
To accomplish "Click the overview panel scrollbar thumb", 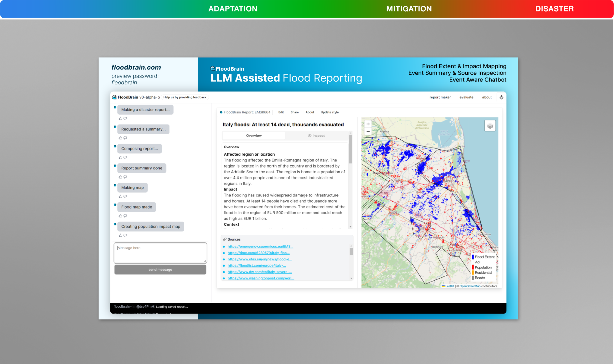I will (350, 149).
